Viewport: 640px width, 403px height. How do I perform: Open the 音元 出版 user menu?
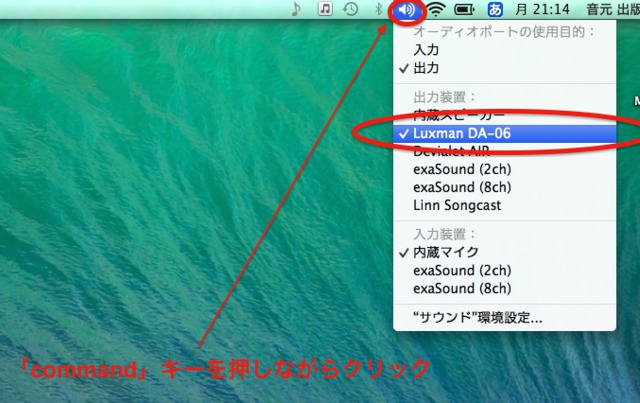tap(613, 9)
